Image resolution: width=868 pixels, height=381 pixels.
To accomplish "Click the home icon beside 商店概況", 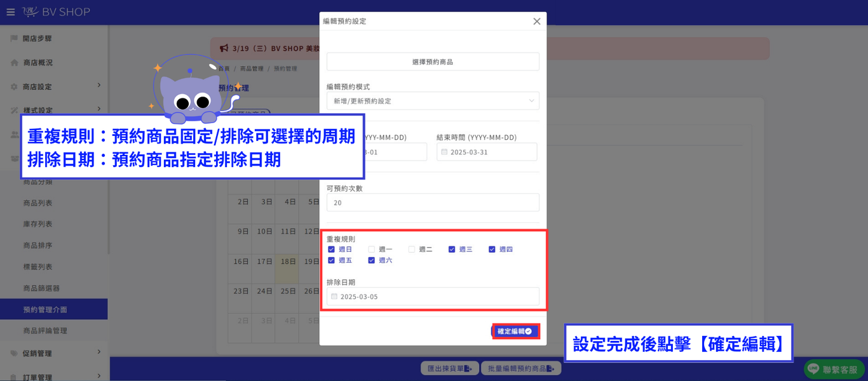I will tap(14, 63).
